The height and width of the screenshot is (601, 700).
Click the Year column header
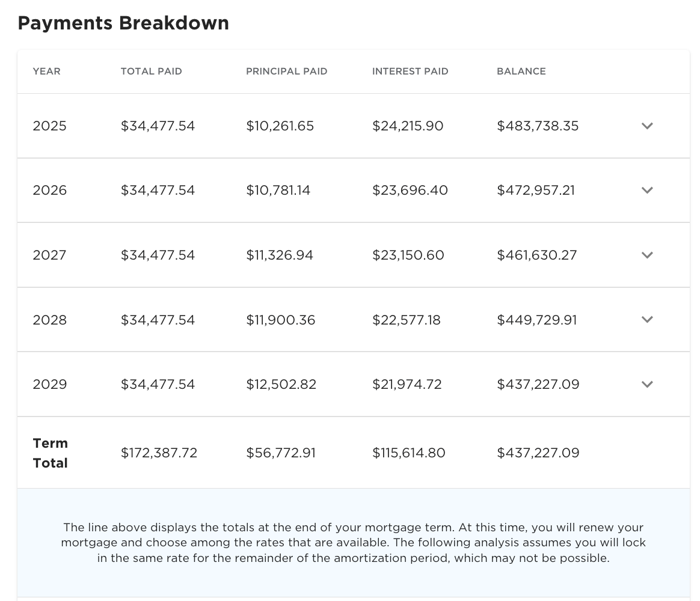(47, 72)
